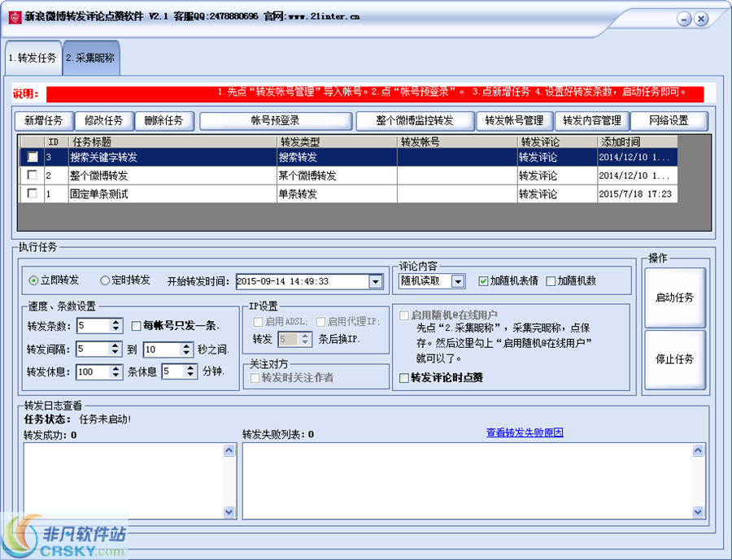Select the 定时转发 radio button
Viewport: 732px width, 560px height.
pos(105,280)
